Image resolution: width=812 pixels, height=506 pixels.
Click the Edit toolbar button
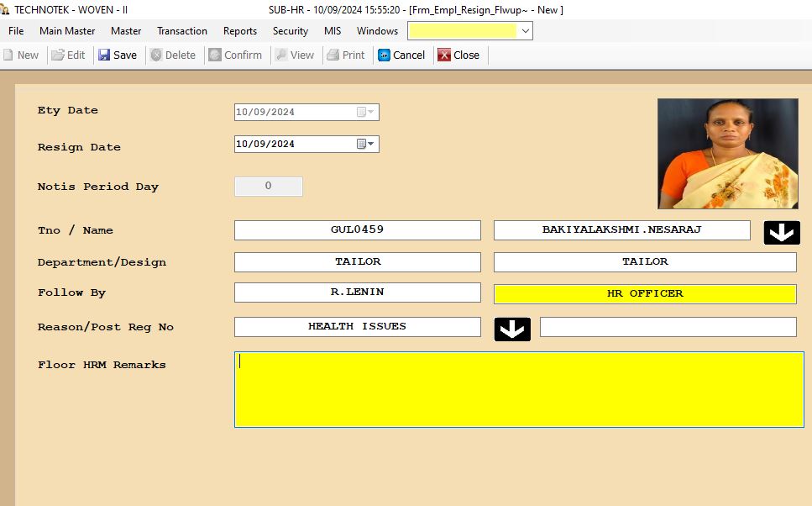68,55
